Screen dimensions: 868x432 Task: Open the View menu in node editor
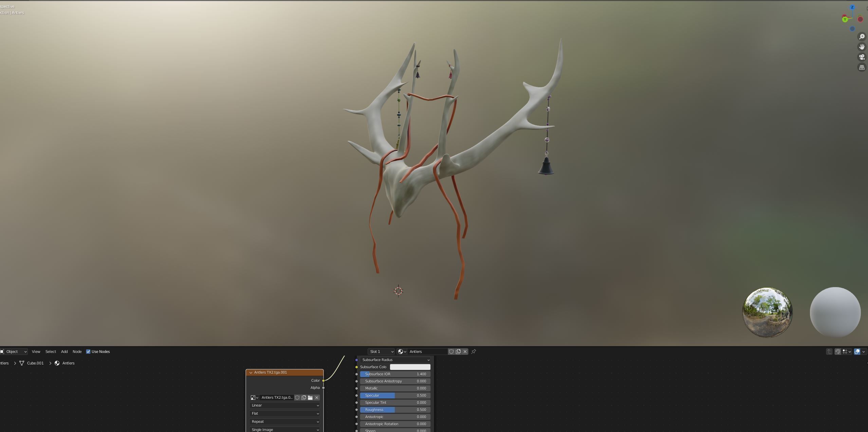tap(36, 352)
